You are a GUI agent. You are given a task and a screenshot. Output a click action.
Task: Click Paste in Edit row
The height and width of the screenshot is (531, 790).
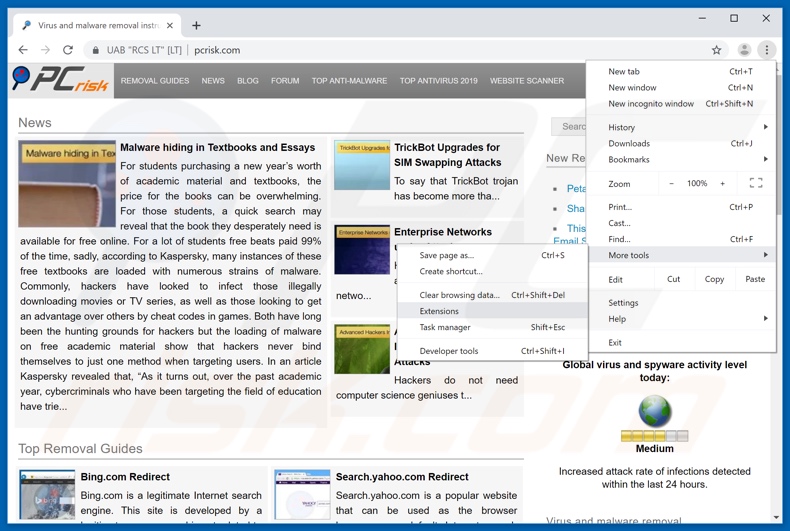coord(755,279)
